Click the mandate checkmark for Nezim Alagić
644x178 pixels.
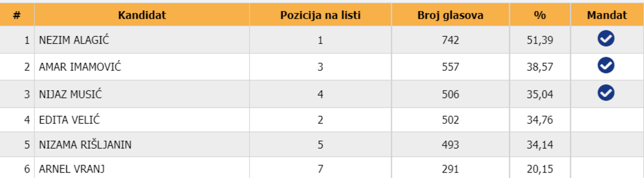606,38
